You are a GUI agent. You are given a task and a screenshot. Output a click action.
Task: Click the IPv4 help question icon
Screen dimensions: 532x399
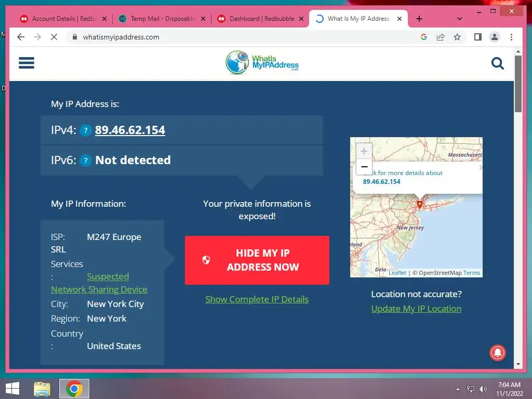86,130
